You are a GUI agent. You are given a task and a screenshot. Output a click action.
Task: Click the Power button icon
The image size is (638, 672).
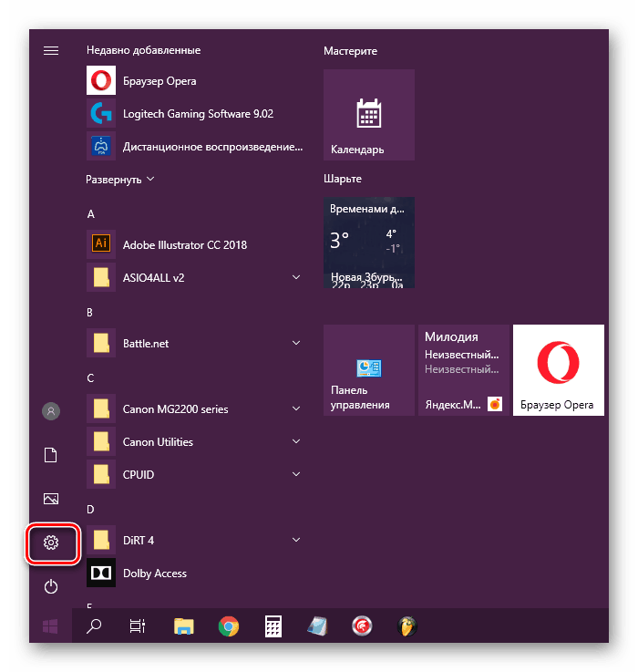click(51, 586)
